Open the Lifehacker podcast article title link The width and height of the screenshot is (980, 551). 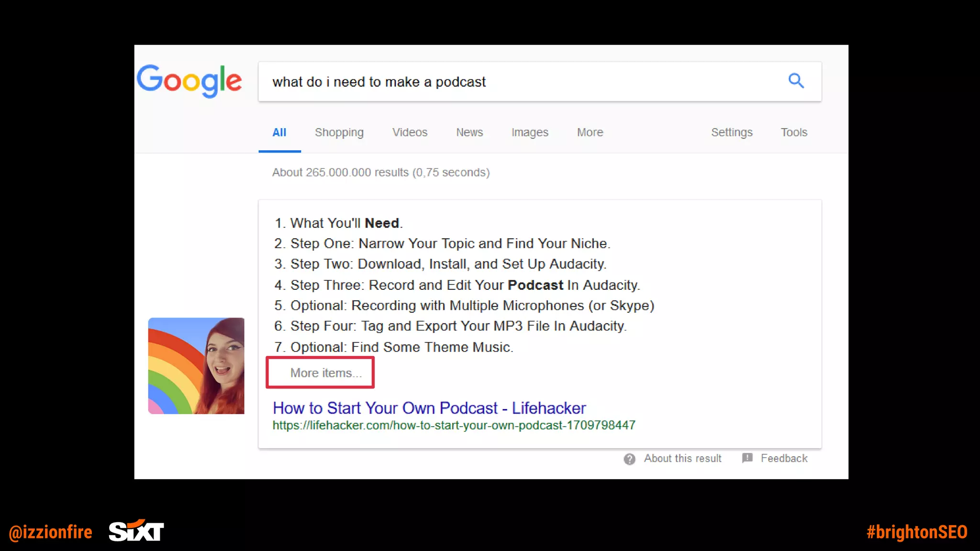pos(429,408)
